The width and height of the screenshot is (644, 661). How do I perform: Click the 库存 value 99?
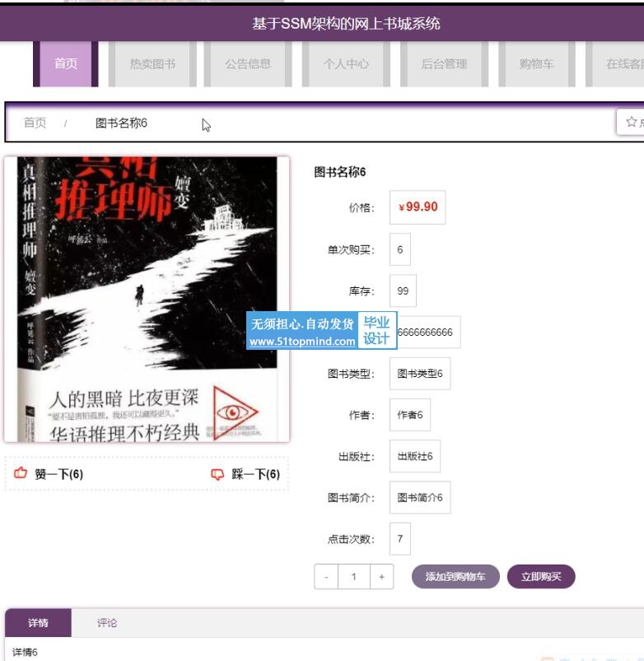click(403, 291)
